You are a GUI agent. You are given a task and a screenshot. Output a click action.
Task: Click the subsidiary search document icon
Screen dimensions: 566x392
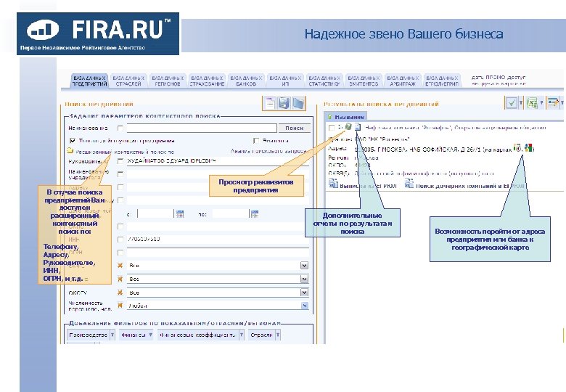coord(409,184)
